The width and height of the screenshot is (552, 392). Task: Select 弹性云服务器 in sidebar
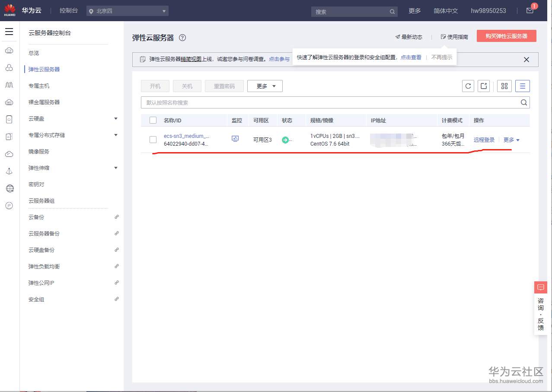pos(44,69)
